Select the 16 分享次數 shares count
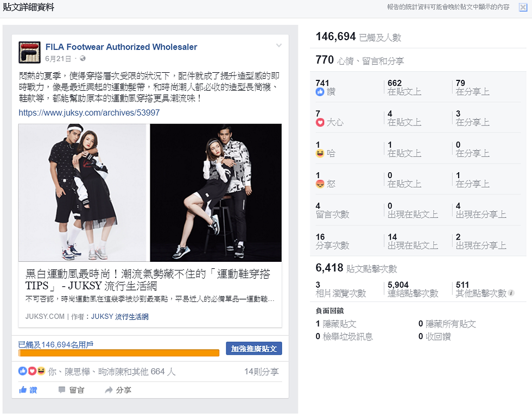Screen dimensions: 532x415 point(332,241)
